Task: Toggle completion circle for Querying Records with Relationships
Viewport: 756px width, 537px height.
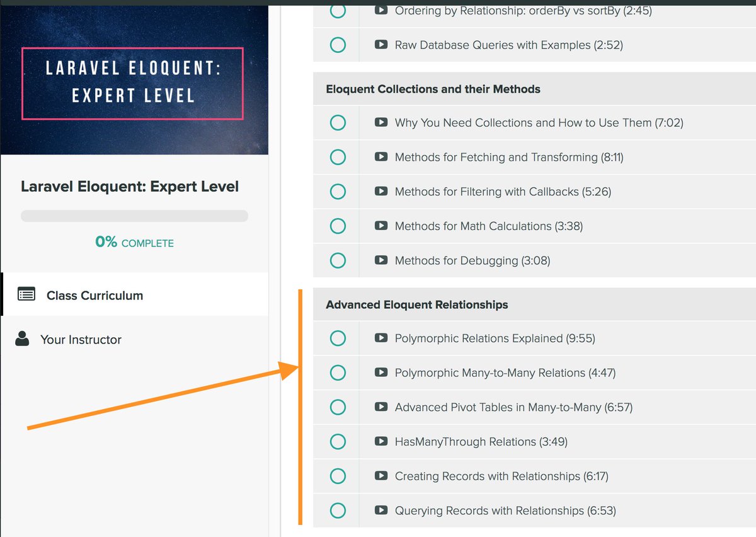Action: pyautogui.click(x=338, y=511)
